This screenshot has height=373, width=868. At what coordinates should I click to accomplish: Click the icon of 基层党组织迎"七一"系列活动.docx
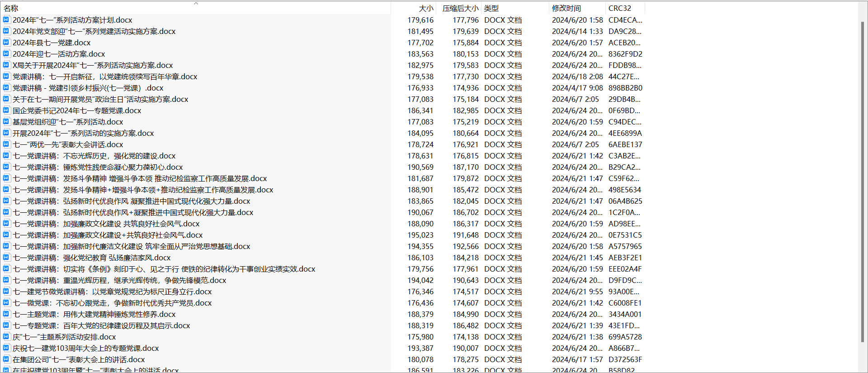pyautogui.click(x=6, y=122)
